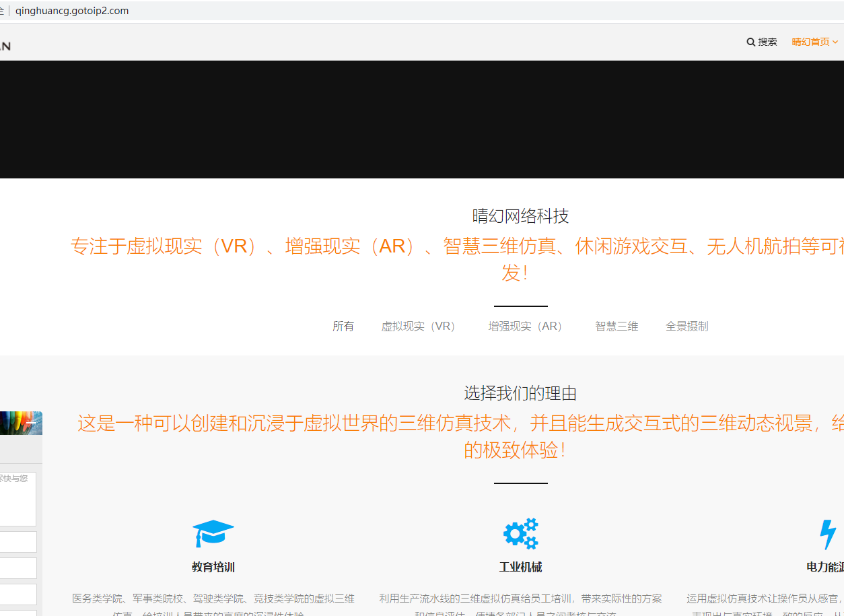The height and width of the screenshot is (616, 844).
Task: Open the 晴幻首页 menu item
Action: pyautogui.click(x=810, y=42)
